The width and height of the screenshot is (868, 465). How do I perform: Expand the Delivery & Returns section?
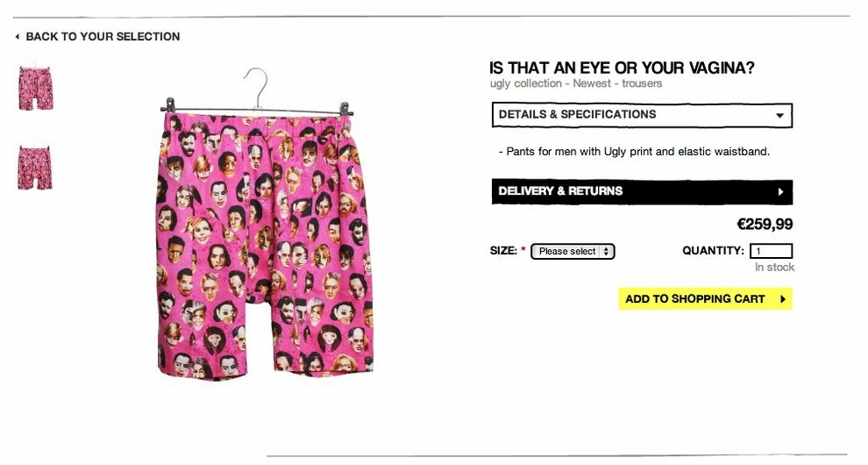[642, 192]
